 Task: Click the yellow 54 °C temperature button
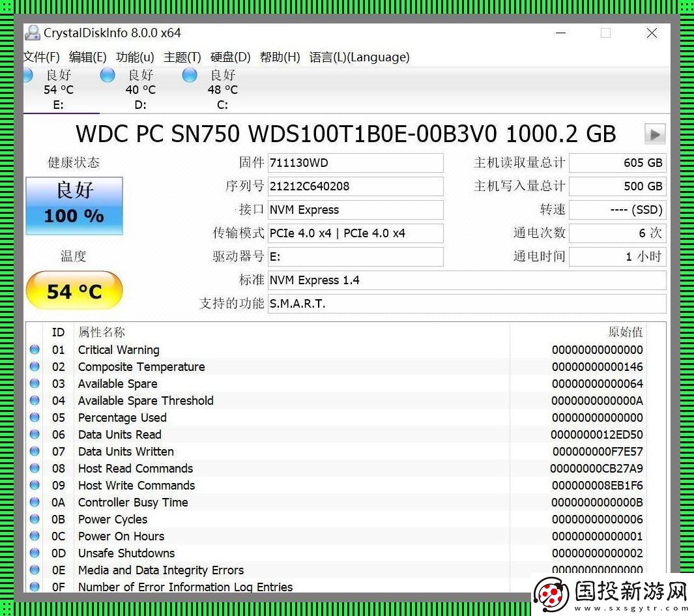pyautogui.click(x=74, y=291)
